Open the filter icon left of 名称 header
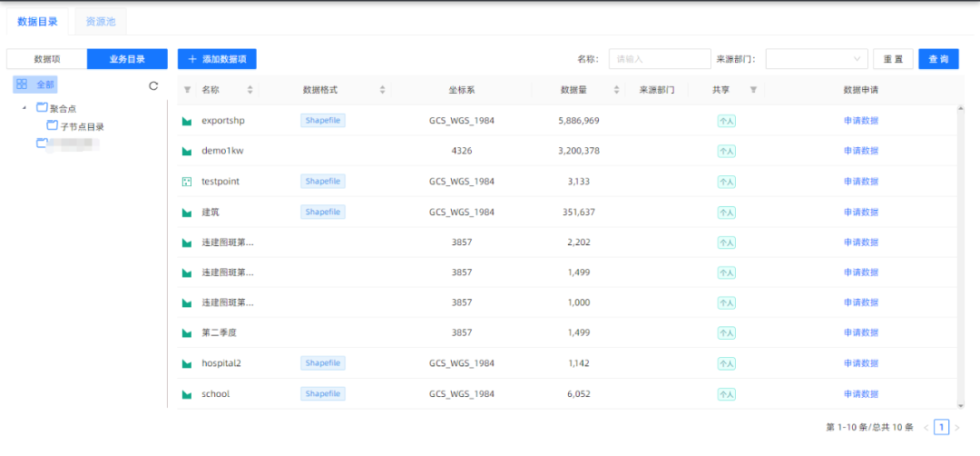980x456 pixels. coord(188,90)
